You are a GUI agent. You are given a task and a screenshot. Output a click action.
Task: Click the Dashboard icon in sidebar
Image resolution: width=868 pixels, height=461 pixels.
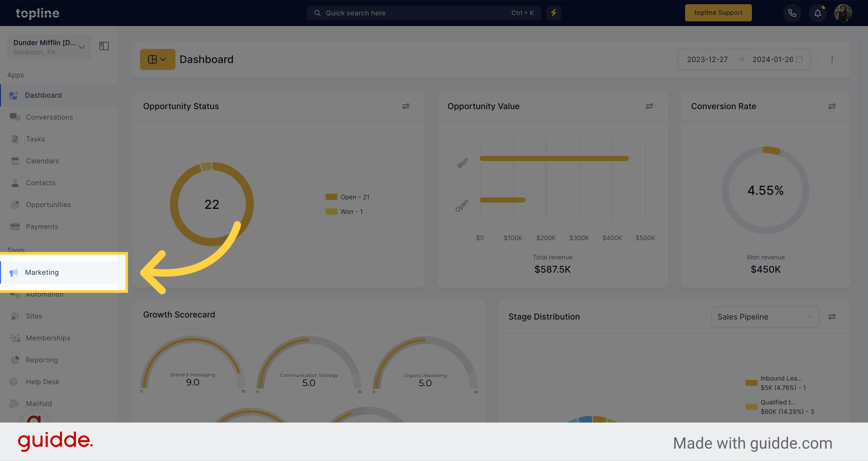click(x=15, y=95)
